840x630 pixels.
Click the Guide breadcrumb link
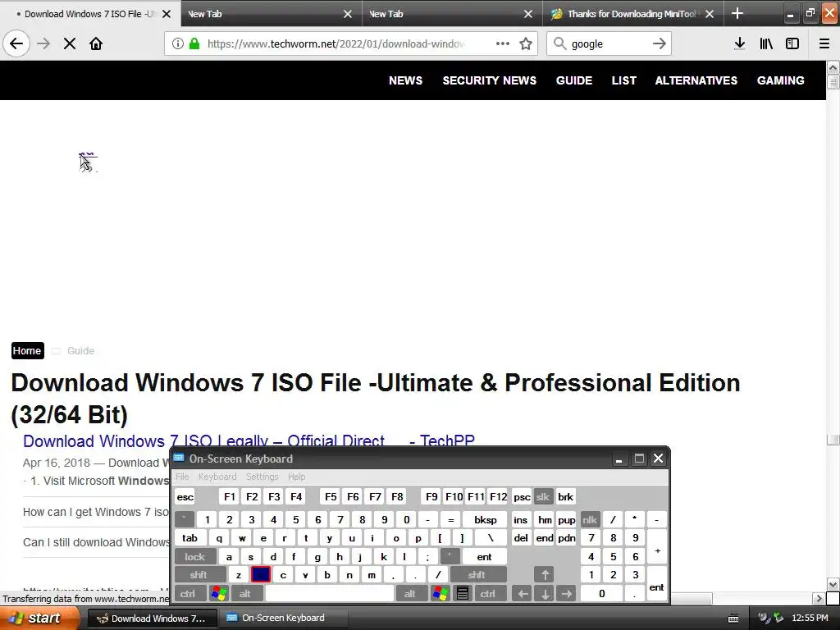click(x=81, y=351)
